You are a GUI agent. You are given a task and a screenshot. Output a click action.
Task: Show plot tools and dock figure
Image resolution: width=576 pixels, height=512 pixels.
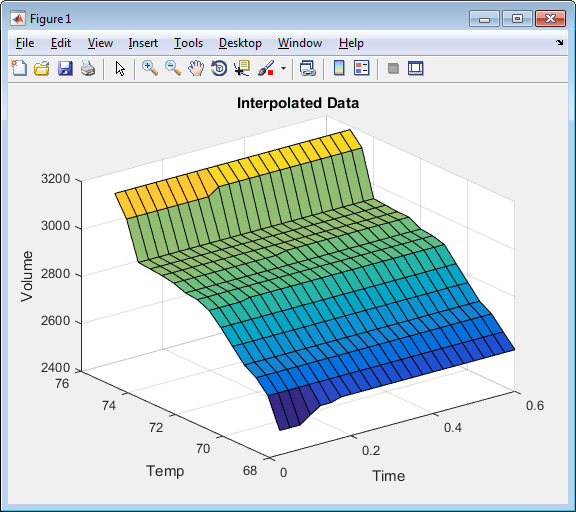(416, 68)
